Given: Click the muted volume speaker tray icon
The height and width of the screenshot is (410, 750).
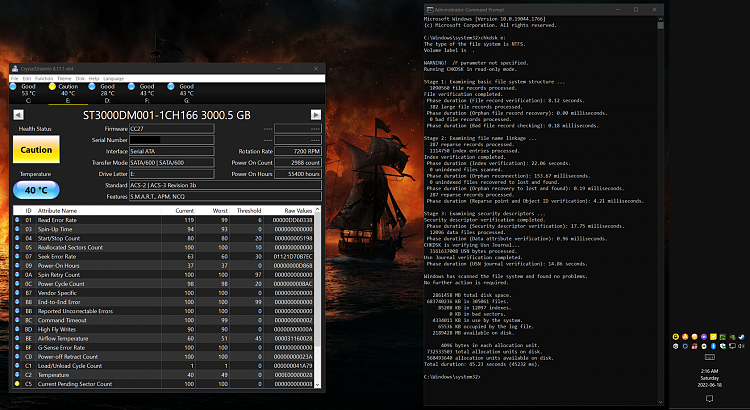Looking at the screenshot, I should point(741,346).
